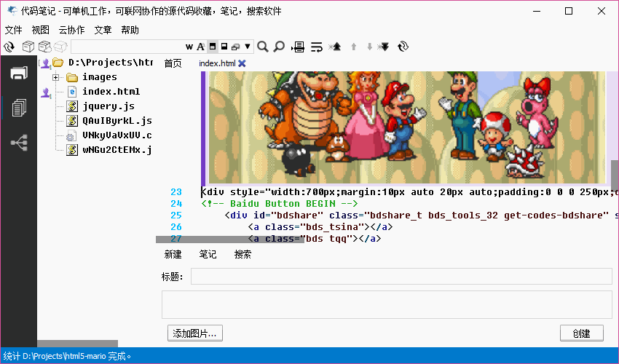Expand the images folder node
619x364 pixels.
(55, 77)
